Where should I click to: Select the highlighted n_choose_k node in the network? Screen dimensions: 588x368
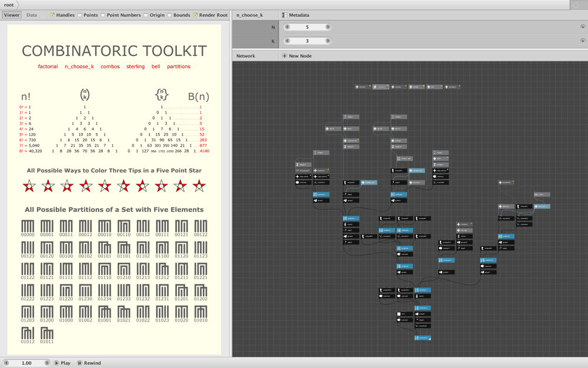380,87
